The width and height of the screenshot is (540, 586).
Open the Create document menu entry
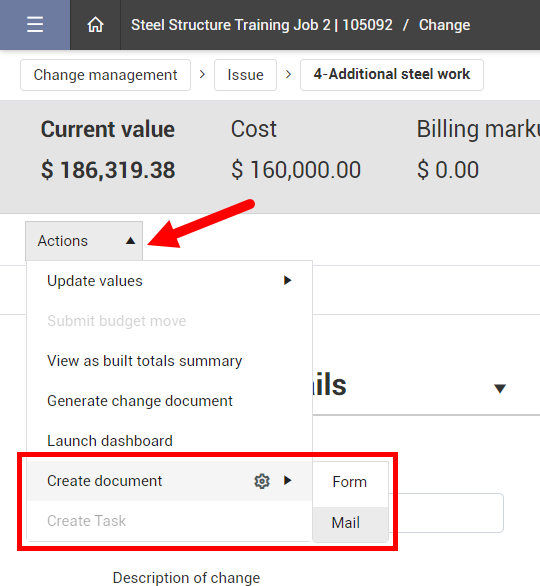click(x=169, y=481)
